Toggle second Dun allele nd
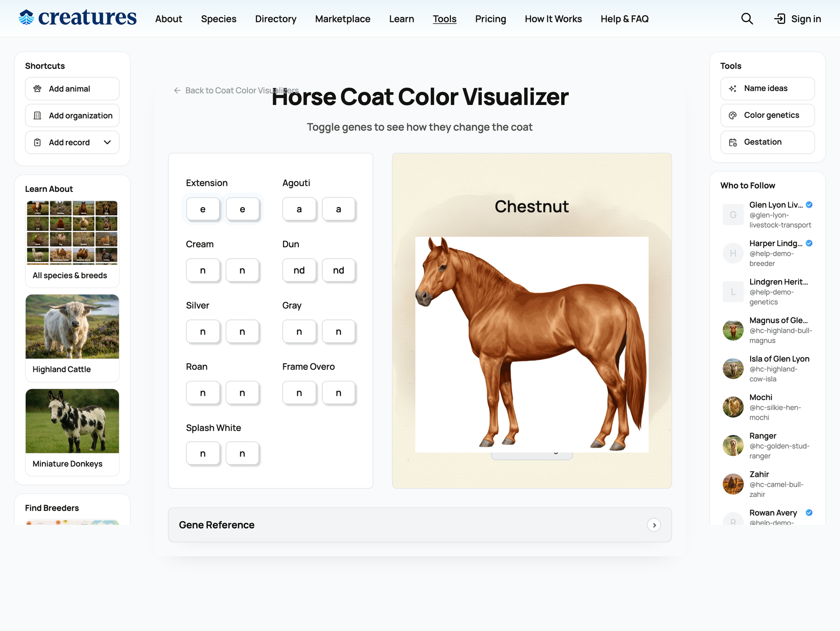The width and height of the screenshot is (840, 631). click(339, 270)
